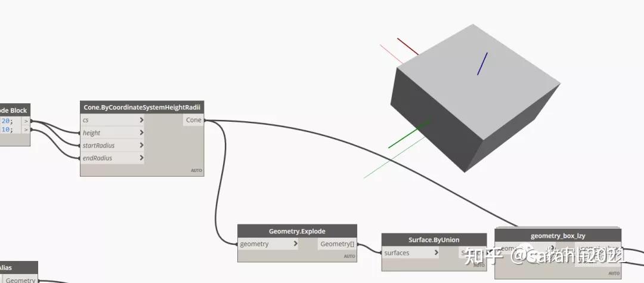Click the surfaces input port
The height and width of the screenshot is (283, 644).
click(x=411, y=253)
